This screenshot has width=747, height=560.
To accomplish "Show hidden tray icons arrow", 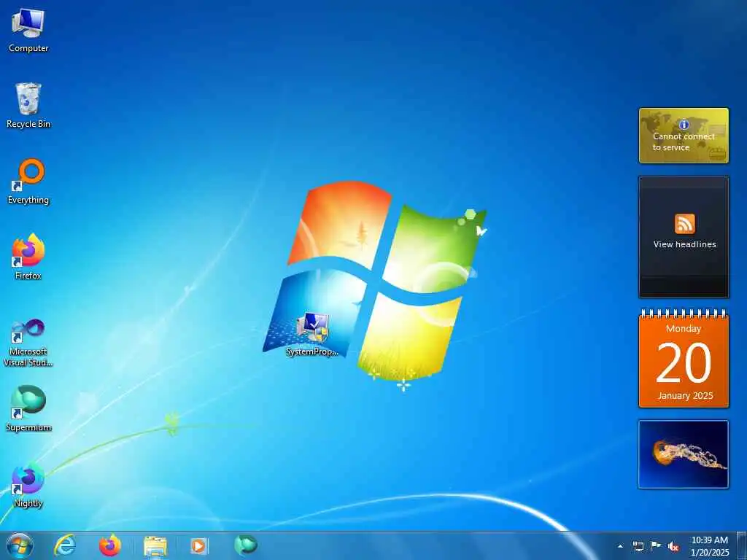I will [620, 546].
